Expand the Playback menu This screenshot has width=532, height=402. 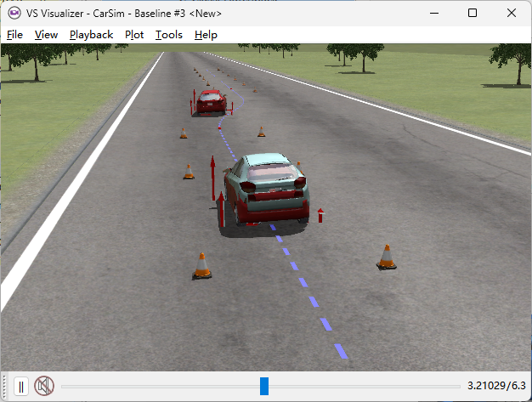click(91, 35)
